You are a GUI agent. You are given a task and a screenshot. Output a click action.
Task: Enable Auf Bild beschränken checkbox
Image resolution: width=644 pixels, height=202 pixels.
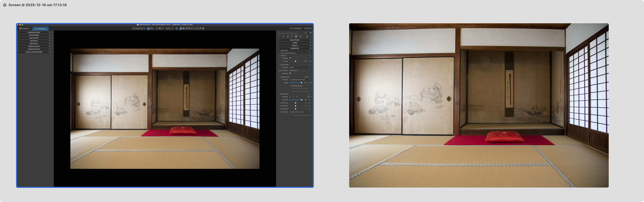click(x=290, y=86)
